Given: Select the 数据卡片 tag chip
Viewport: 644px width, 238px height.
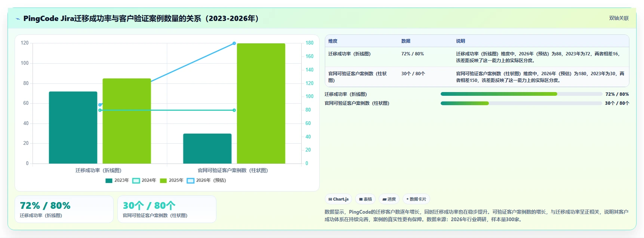Looking at the screenshot, I should (416, 199).
